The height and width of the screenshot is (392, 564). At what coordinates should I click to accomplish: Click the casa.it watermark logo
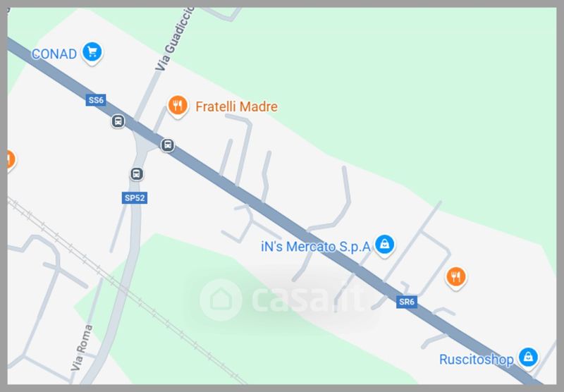(281, 300)
